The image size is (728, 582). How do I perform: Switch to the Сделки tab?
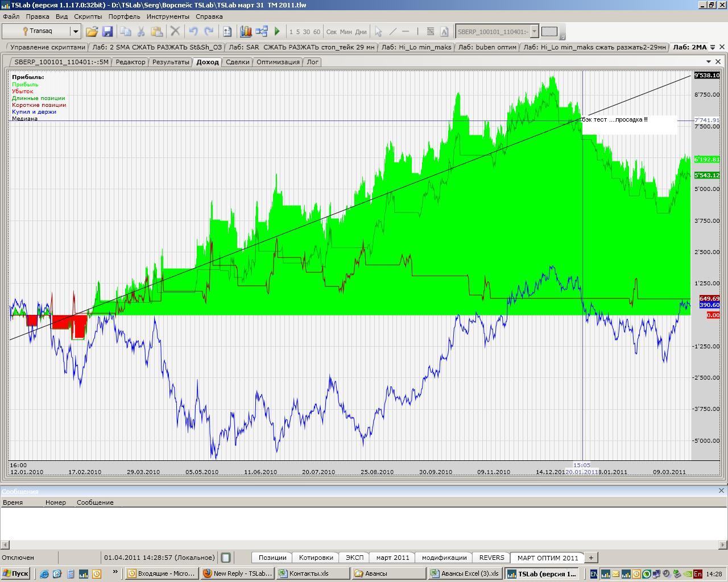(x=237, y=62)
